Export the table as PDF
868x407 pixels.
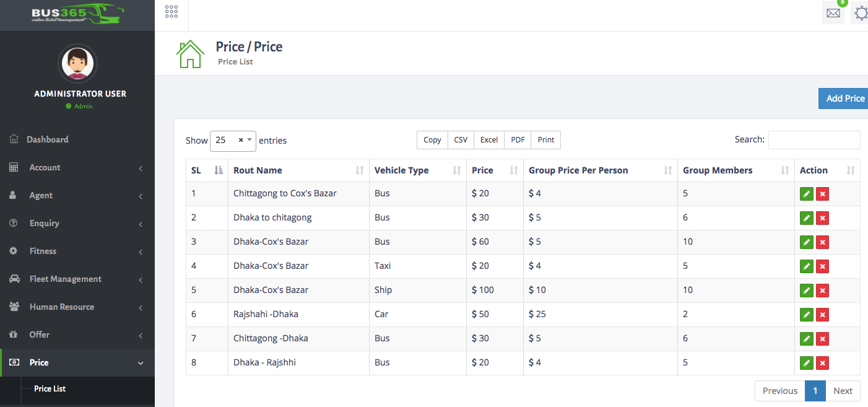coord(517,140)
